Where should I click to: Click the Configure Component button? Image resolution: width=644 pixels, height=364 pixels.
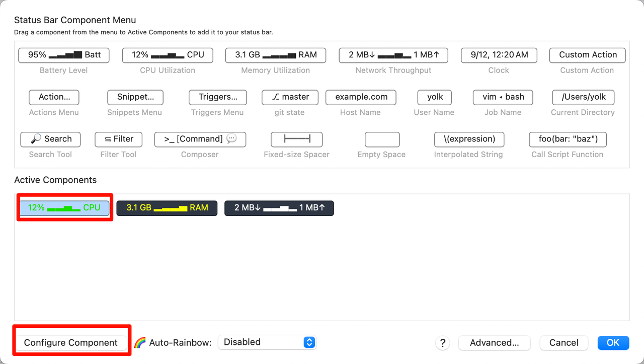point(70,343)
